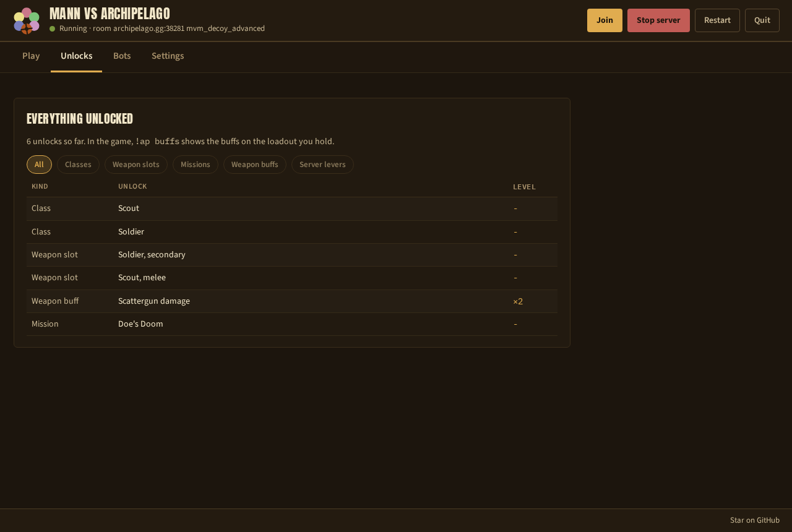792x532 pixels.
Task: Go to the Settings tab
Action: (x=168, y=56)
